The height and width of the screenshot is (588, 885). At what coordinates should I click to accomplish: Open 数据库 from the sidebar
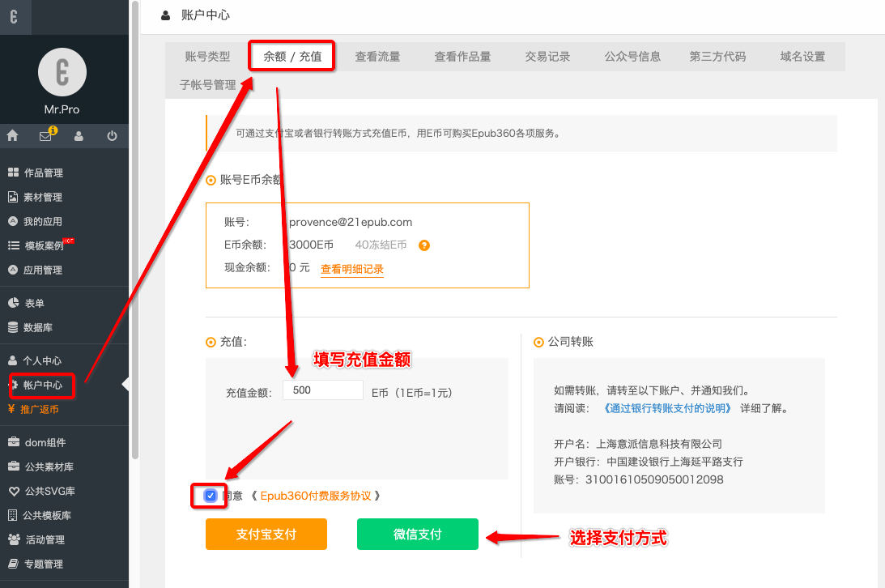[38, 328]
